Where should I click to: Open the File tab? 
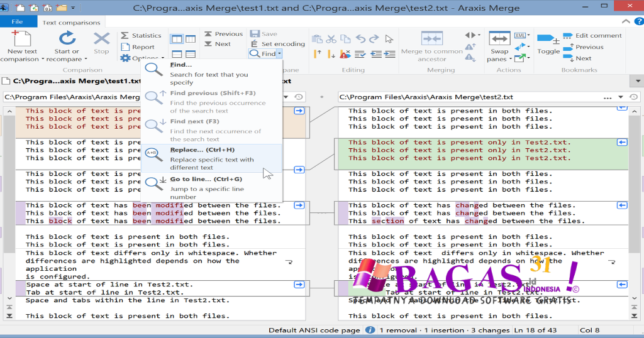pyautogui.click(x=17, y=22)
